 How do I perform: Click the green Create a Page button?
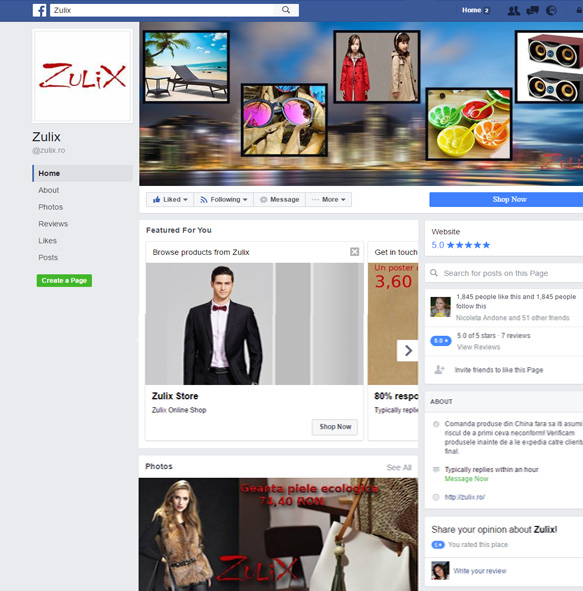coord(64,280)
